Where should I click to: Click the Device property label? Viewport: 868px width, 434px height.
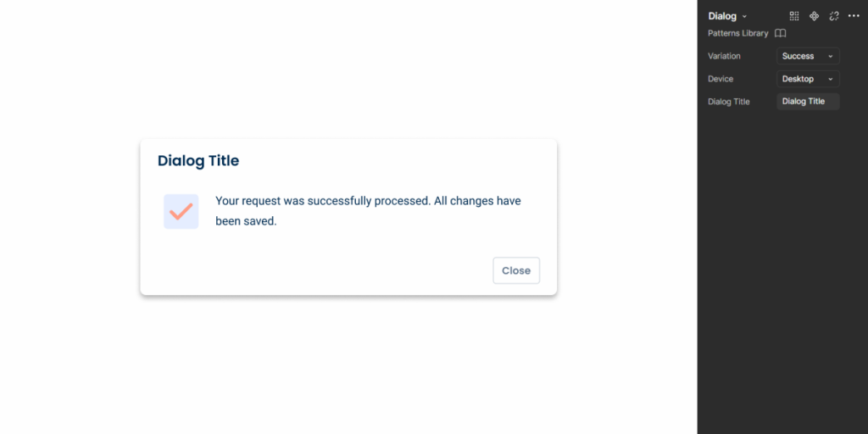point(721,79)
